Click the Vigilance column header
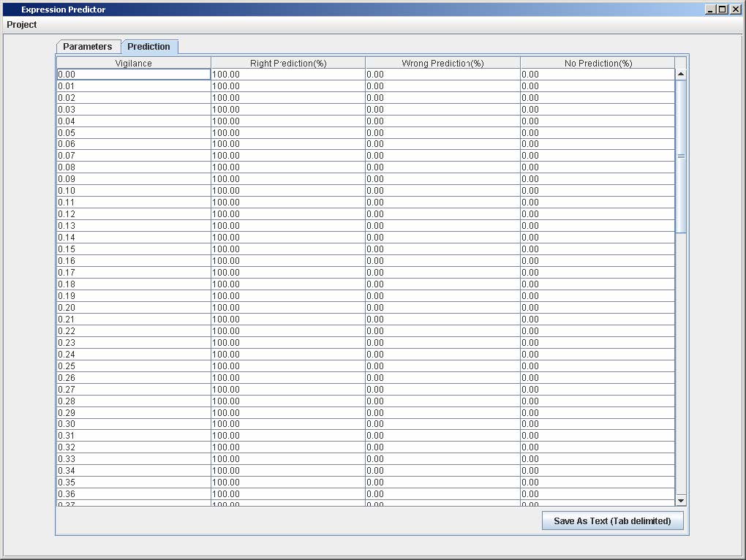746x560 pixels. 134,63
